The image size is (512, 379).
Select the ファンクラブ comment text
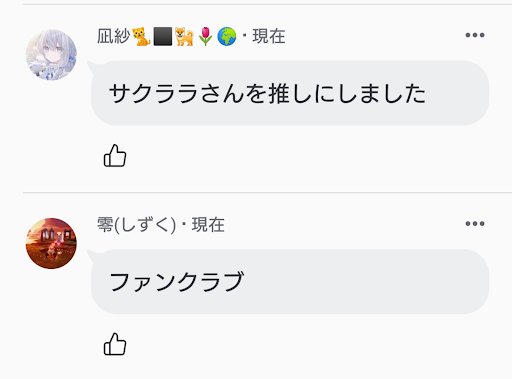(177, 282)
